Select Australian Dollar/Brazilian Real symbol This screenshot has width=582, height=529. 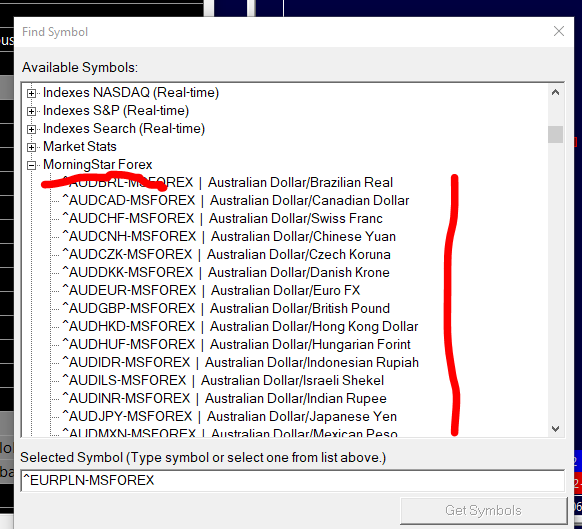pyautogui.click(x=228, y=182)
